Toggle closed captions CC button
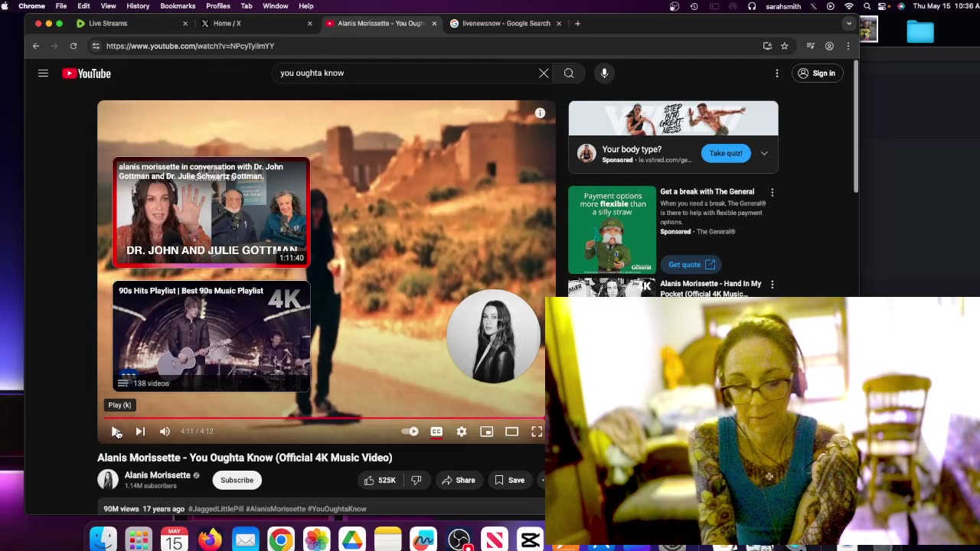Image resolution: width=980 pixels, height=551 pixels. (436, 432)
